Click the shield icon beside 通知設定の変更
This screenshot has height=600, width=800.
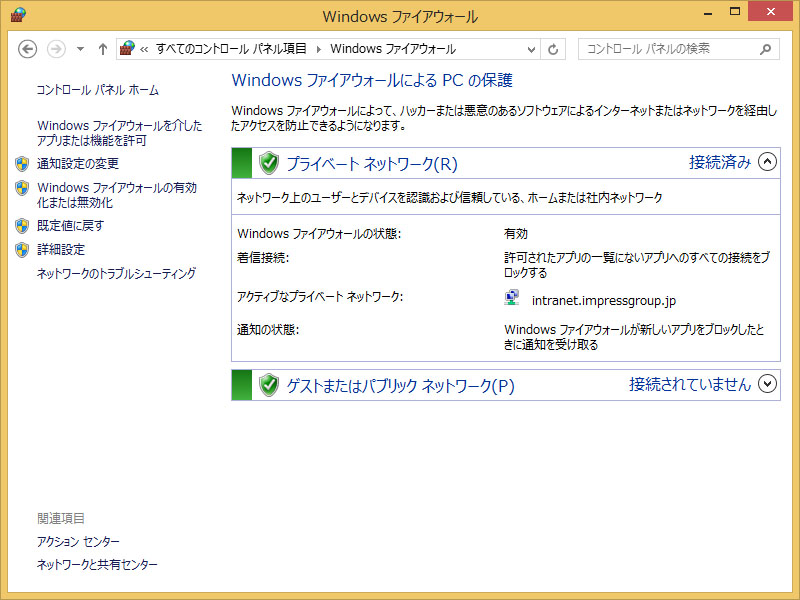[22, 163]
